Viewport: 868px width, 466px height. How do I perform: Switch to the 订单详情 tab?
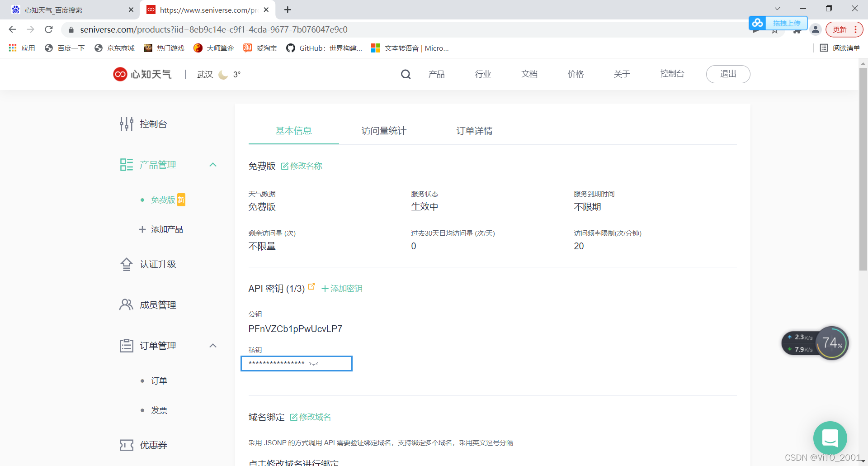[474, 131]
